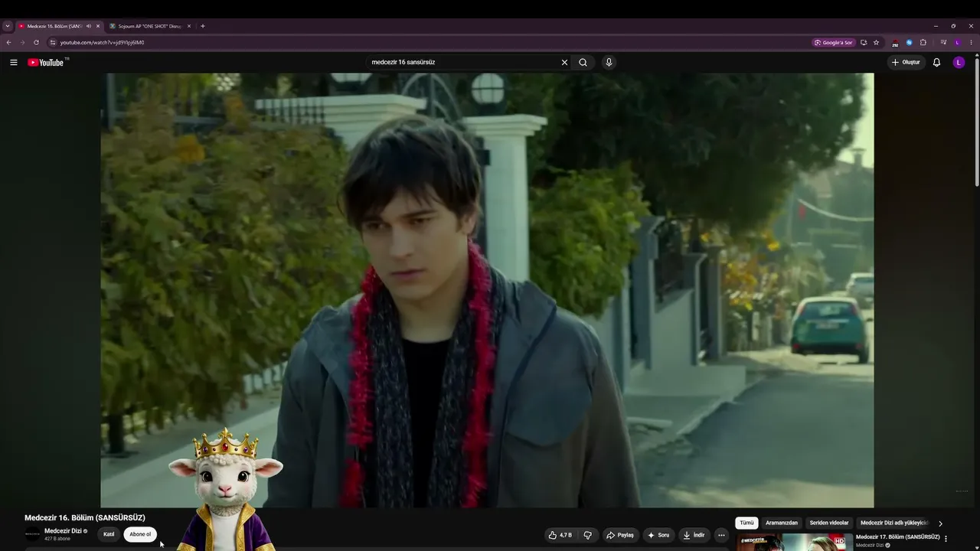
Task: Share the video using Paylaş
Action: (x=620, y=535)
